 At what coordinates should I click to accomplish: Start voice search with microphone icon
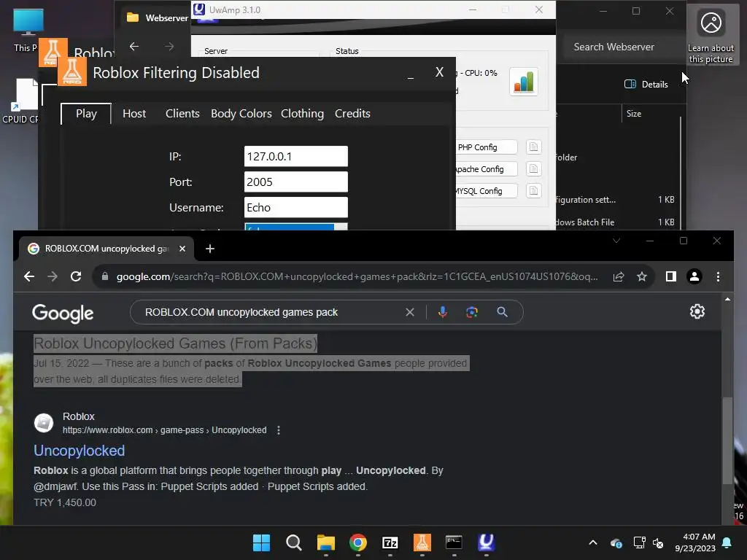coord(443,312)
